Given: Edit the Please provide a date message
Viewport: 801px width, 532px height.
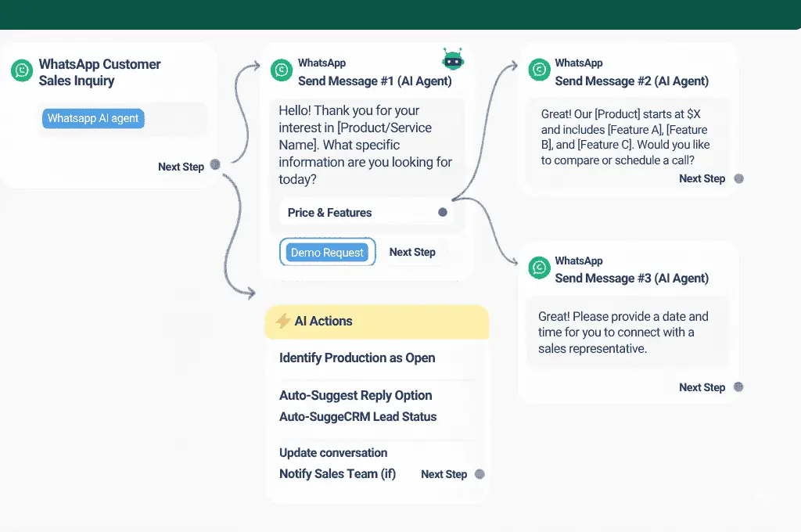Looking at the screenshot, I should [623, 332].
